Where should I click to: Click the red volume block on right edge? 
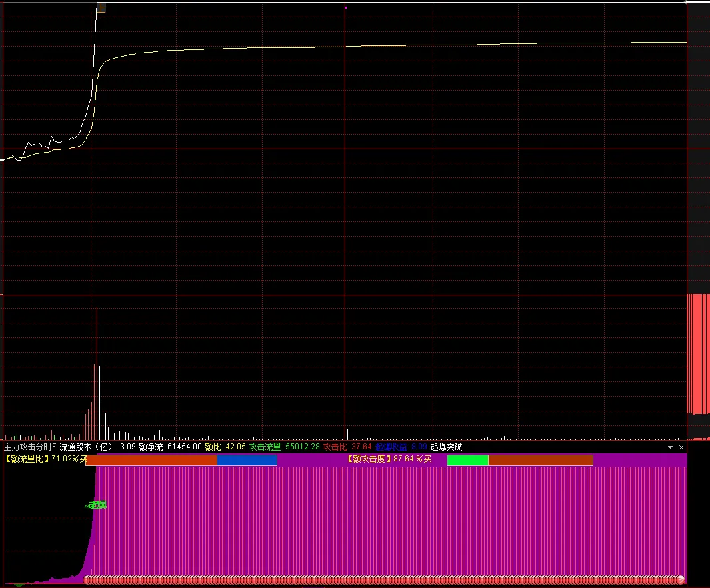[698, 354]
